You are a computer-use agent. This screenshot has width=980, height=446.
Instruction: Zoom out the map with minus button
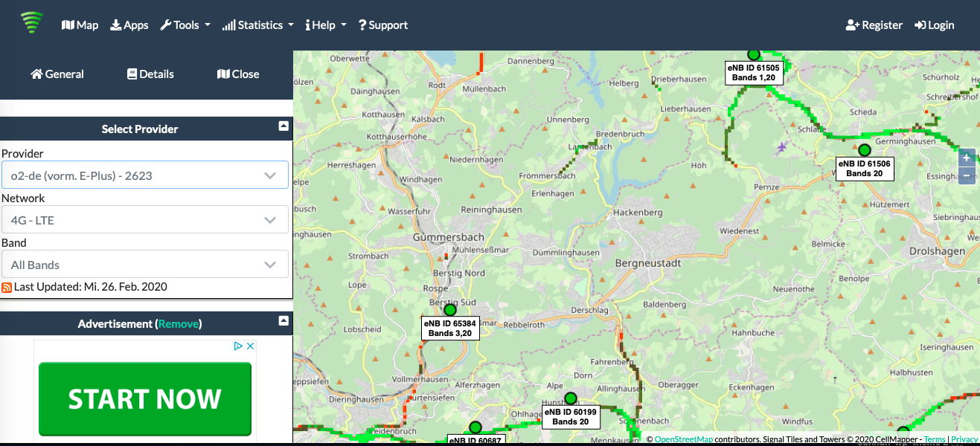pyautogui.click(x=967, y=176)
